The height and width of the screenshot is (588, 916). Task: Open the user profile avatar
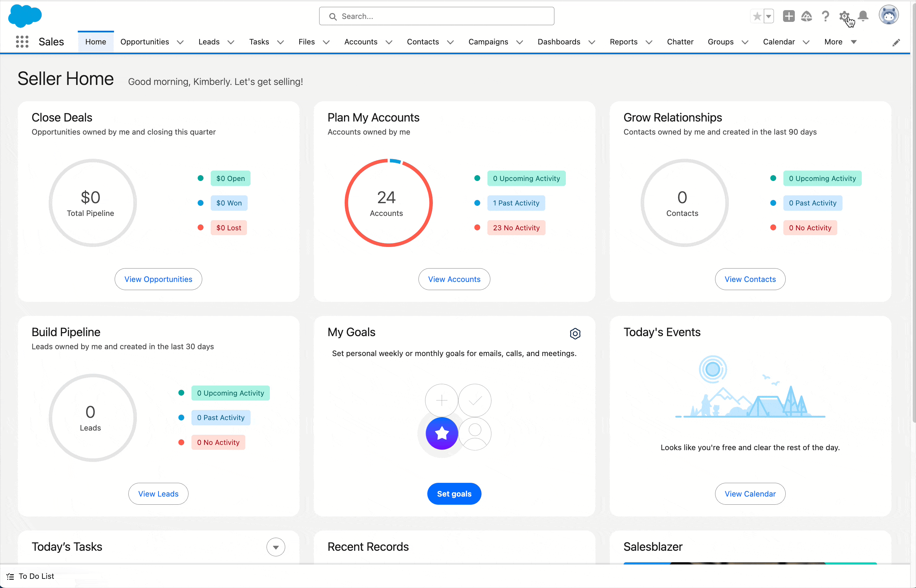click(889, 16)
